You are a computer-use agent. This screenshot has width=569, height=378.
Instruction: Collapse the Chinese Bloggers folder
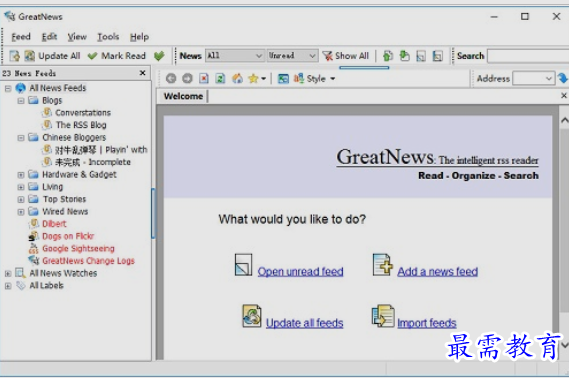pos(21,137)
